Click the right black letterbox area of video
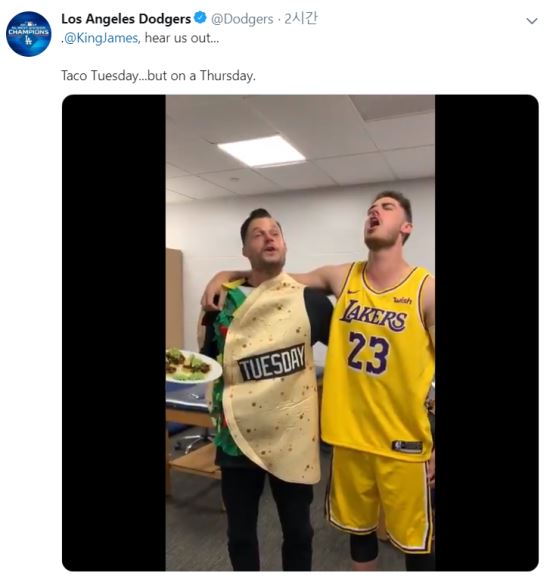 (x=487, y=333)
